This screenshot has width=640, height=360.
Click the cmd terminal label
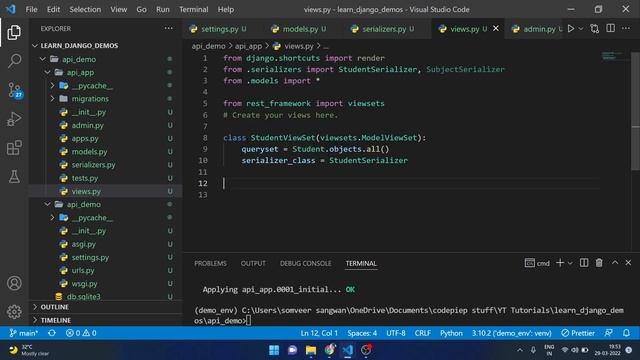[x=537, y=263]
